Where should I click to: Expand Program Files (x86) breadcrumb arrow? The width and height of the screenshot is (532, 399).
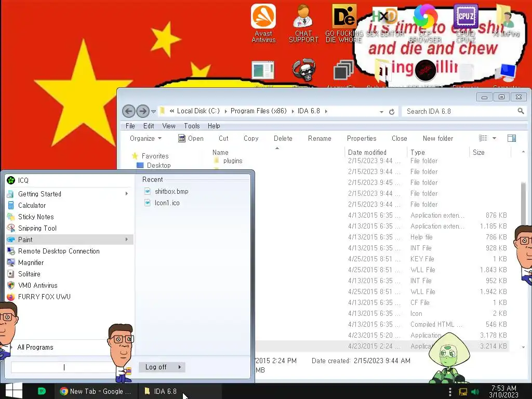tap(292, 111)
